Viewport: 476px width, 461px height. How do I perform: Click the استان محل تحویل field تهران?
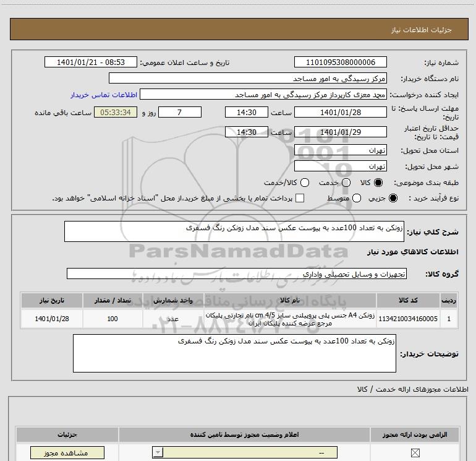pos(340,150)
